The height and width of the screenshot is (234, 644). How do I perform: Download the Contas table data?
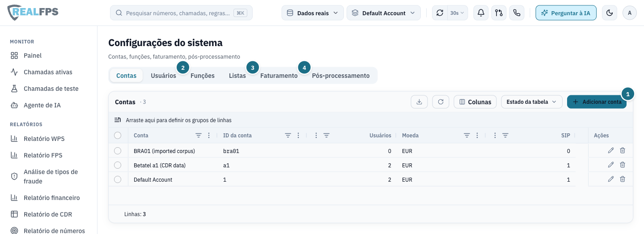pyautogui.click(x=419, y=102)
